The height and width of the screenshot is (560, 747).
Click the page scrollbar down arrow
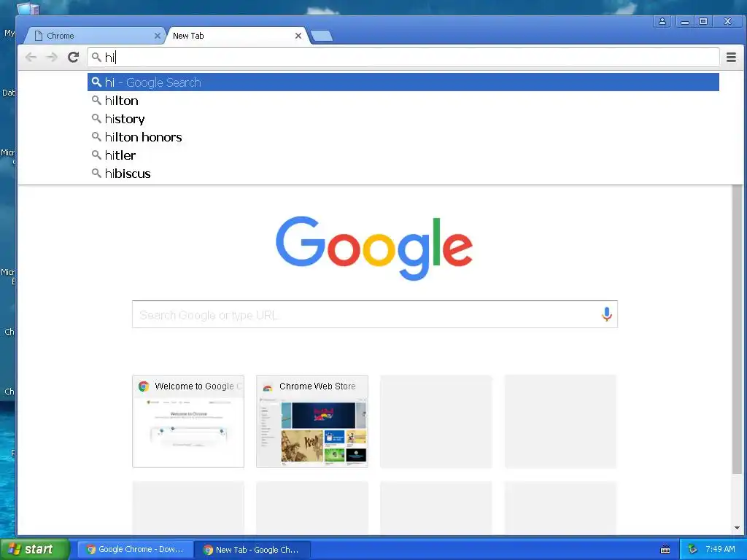[x=737, y=528]
